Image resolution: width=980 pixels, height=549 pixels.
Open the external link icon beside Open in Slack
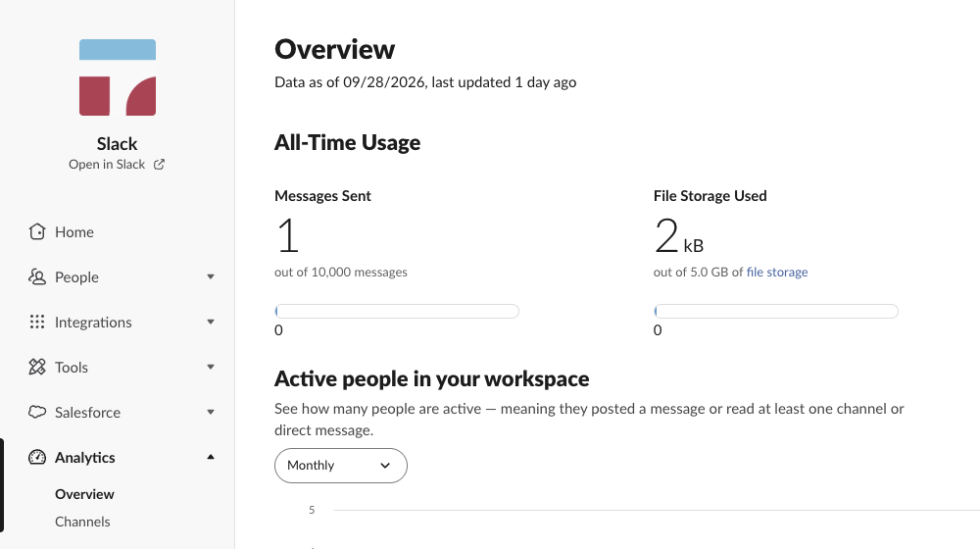pos(160,165)
